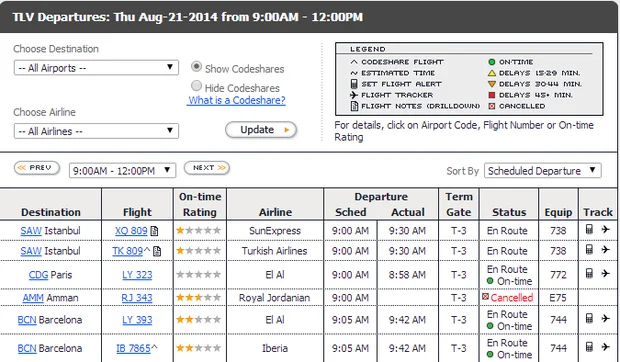Open flight tracker for LY 323 Paris
This screenshot has width=620, height=362.
pyautogui.click(x=605, y=273)
